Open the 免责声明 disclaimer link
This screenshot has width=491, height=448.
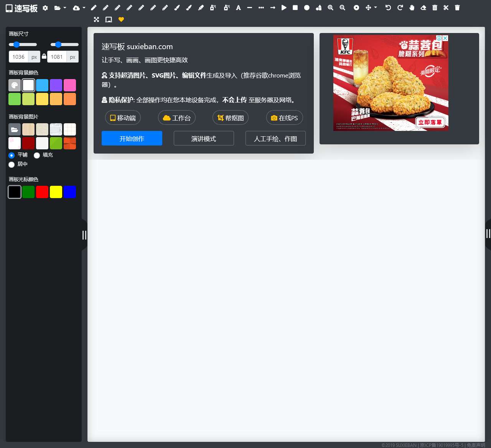coord(476,445)
